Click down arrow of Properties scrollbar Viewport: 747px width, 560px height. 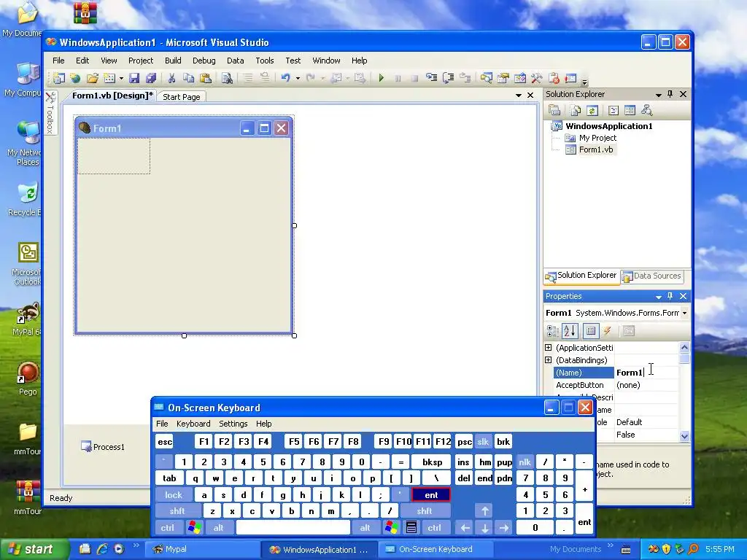[684, 436]
